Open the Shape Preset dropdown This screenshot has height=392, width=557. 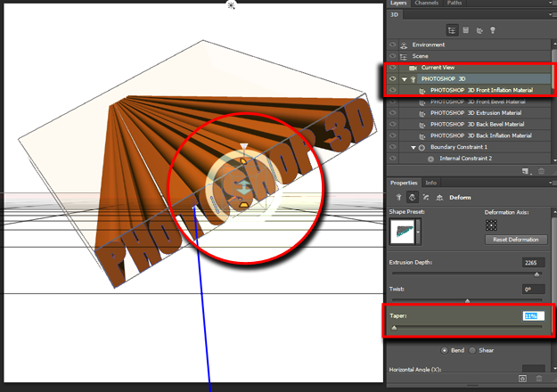coord(418,234)
